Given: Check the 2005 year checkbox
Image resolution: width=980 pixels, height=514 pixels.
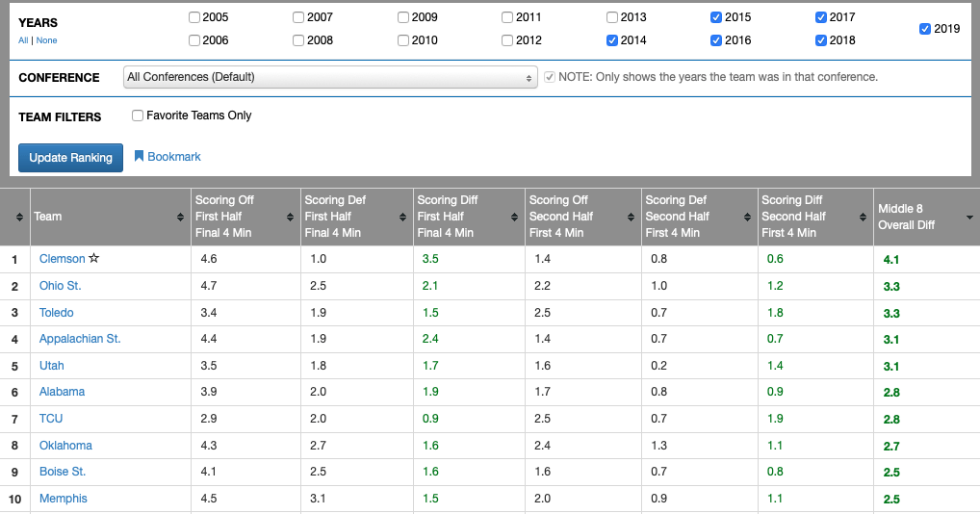Looking at the screenshot, I should coord(194,17).
